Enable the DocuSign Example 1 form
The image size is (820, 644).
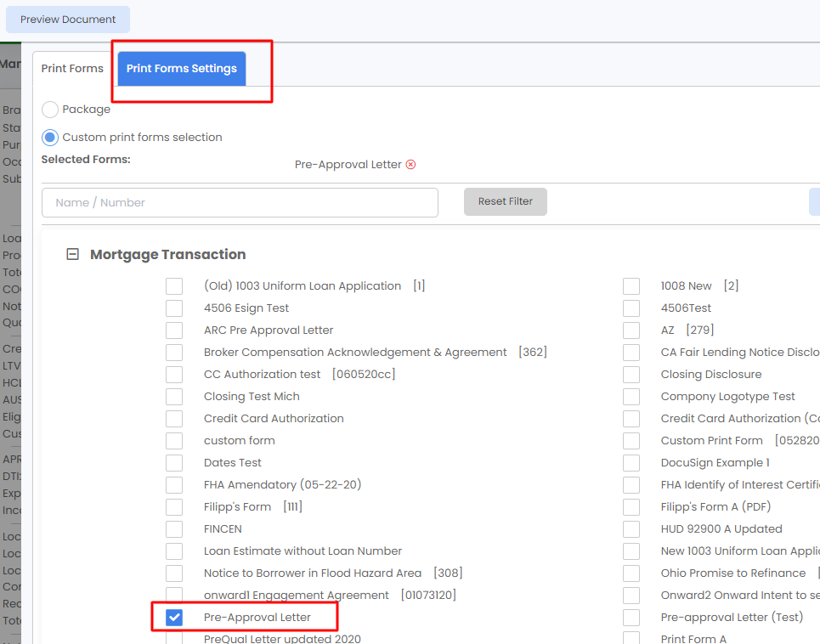pyautogui.click(x=631, y=462)
